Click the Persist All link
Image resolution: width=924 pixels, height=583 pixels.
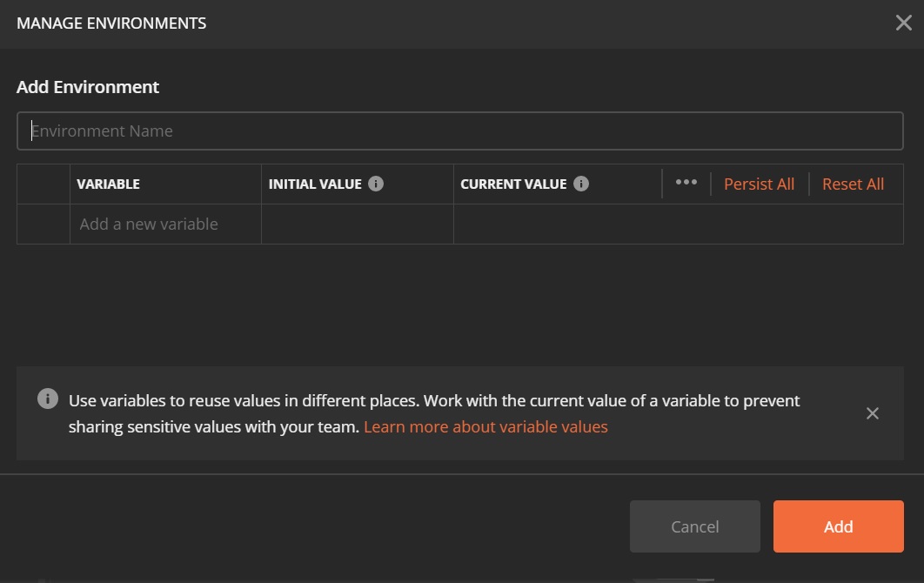759,184
